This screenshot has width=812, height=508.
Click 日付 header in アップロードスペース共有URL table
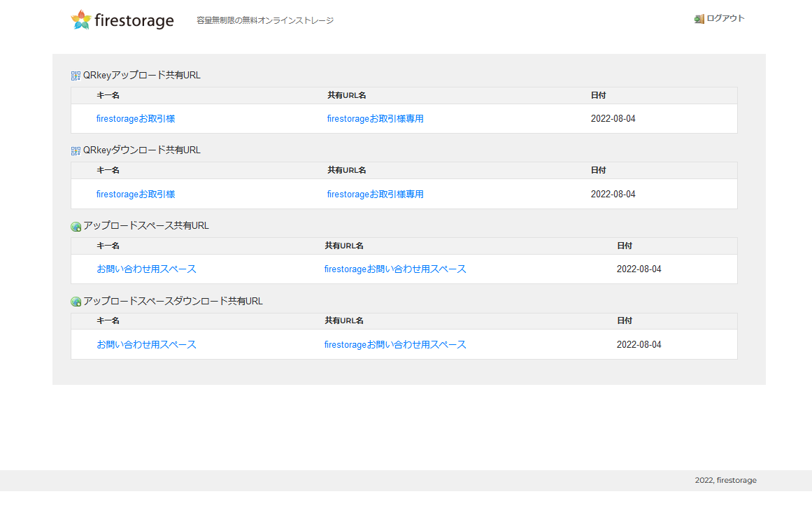625,246
